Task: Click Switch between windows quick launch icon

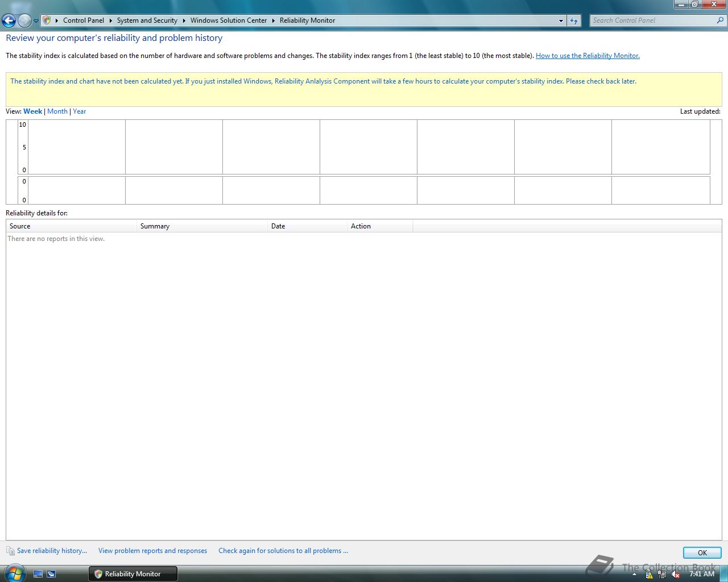Action: pyautogui.click(x=51, y=574)
